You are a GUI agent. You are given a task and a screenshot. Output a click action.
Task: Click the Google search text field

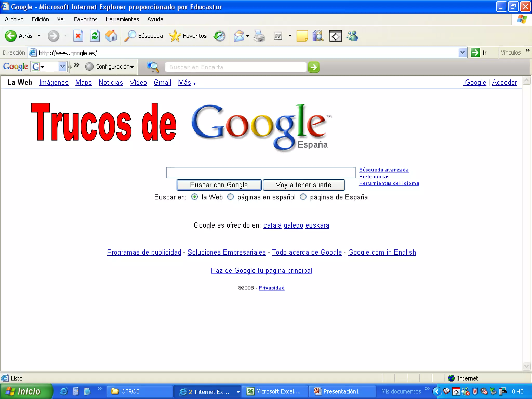(261, 172)
